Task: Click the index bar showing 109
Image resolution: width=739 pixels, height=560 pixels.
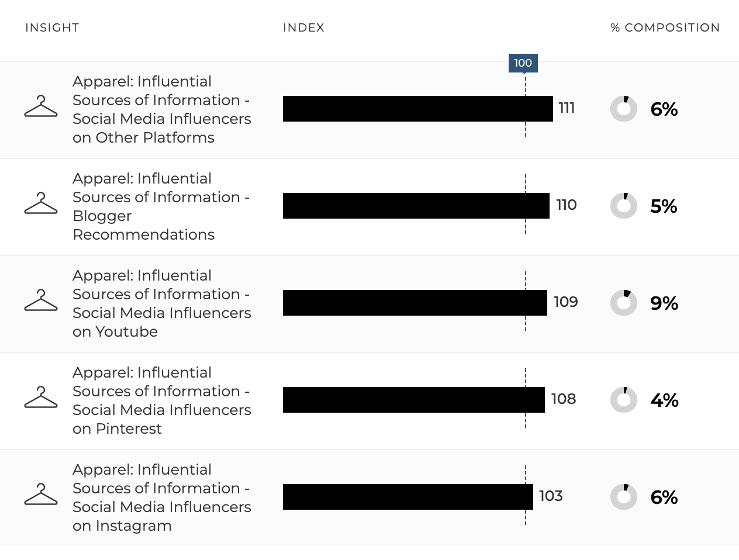Action: 415,303
